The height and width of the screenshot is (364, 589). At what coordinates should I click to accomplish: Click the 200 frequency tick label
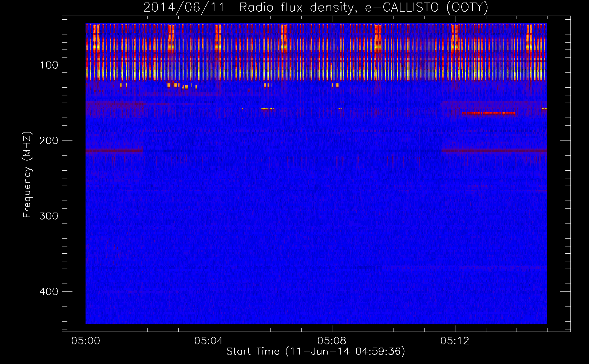point(49,141)
